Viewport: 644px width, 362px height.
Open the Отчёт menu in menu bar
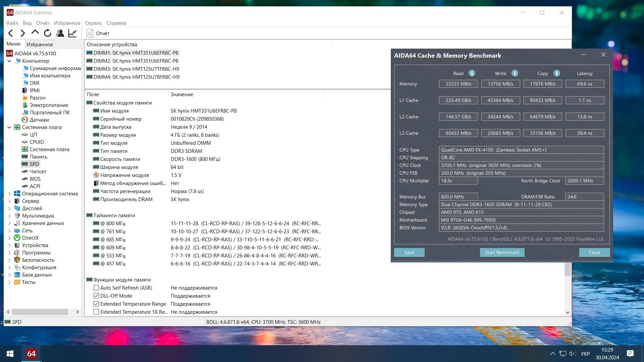pyautogui.click(x=43, y=23)
